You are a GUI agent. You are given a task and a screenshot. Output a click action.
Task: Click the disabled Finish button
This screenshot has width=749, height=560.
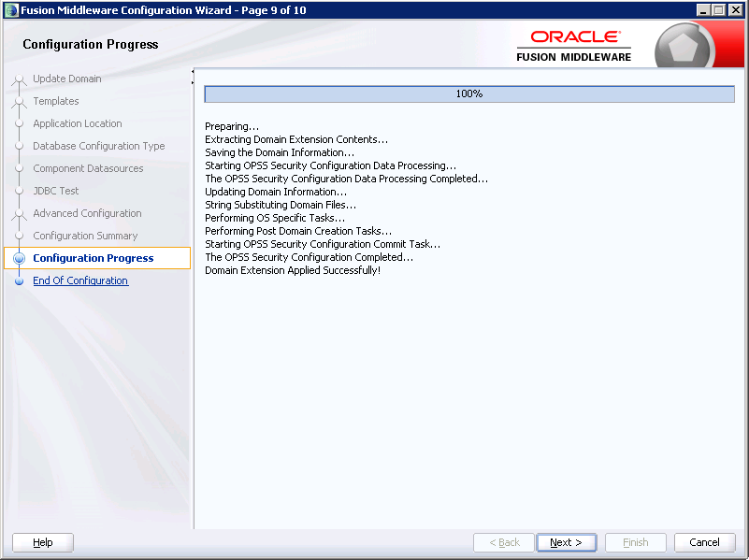pyautogui.click(x=635, y=542)
